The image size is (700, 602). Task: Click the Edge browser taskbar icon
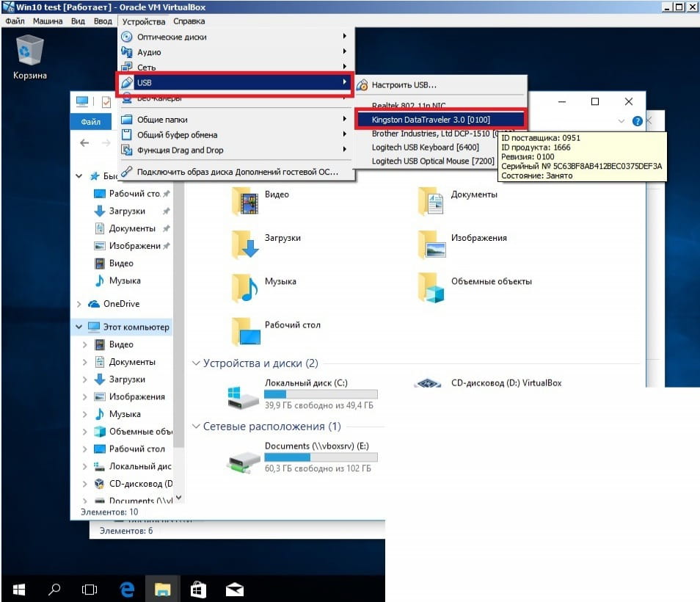tap(127, 589)
